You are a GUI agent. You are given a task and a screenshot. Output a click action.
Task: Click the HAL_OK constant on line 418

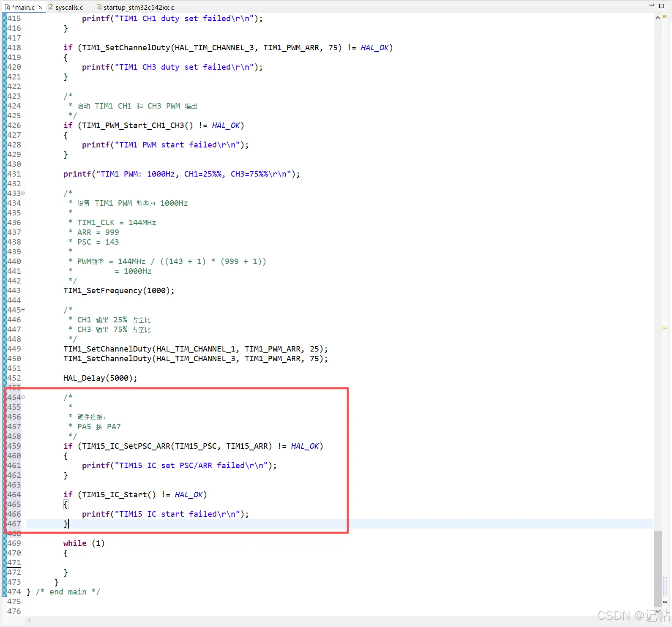coord(374,48)
